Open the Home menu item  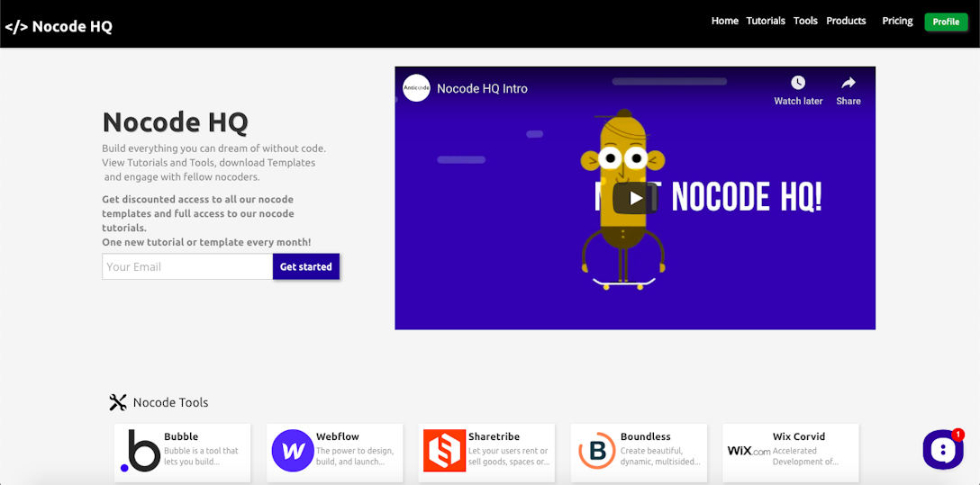point(724,21)
